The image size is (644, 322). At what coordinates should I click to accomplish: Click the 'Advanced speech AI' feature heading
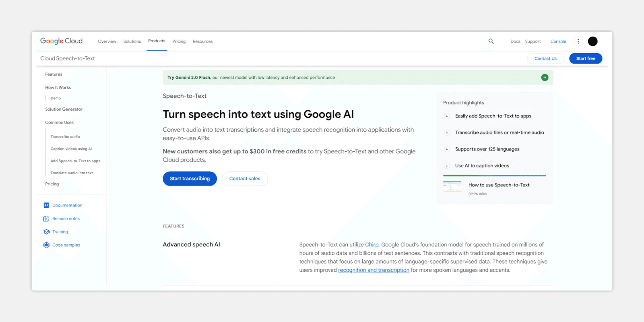[x=191, y=244]
